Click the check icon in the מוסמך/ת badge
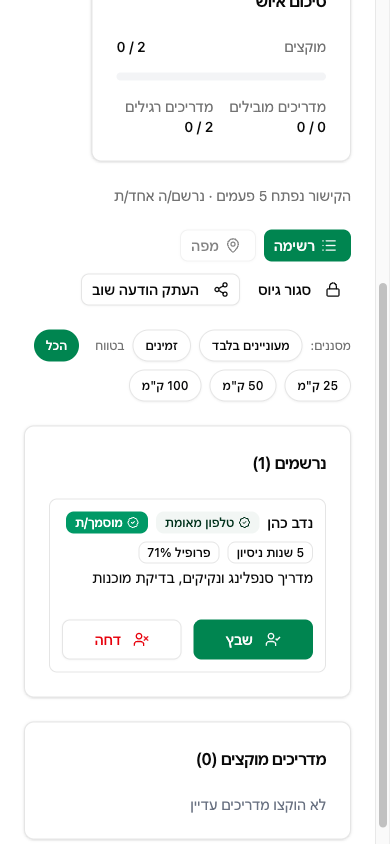 click(132, 523)
